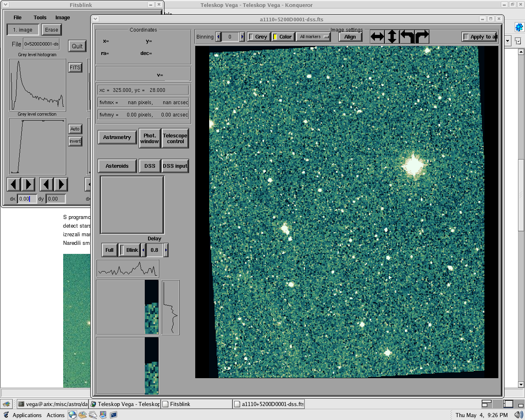Click the Align button

click(350, 37)
